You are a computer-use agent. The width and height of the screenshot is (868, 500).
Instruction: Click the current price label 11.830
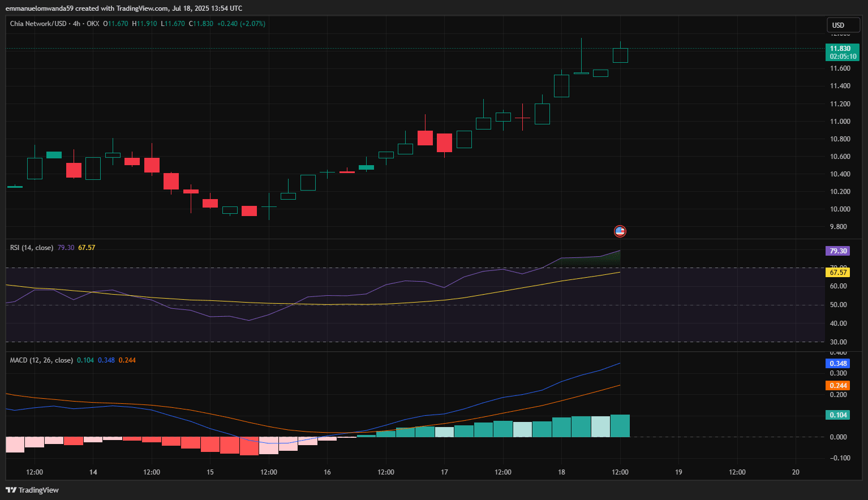[843, 52]
